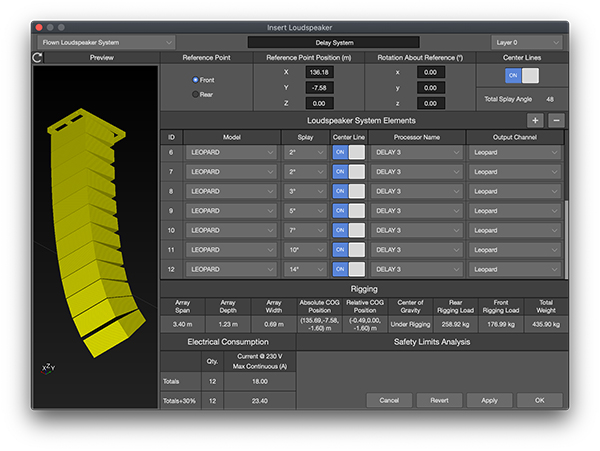
Task: Click the refresh preview icon
Action: (x=38, y=58)
